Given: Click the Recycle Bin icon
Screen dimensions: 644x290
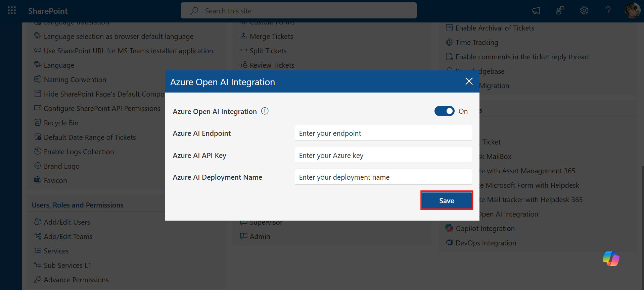Looking at the screenshot, I should (x=38, y=122).
